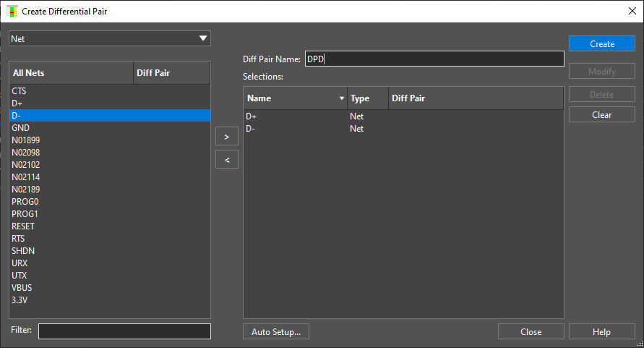Select RESET net

click(x=110, y=226)
